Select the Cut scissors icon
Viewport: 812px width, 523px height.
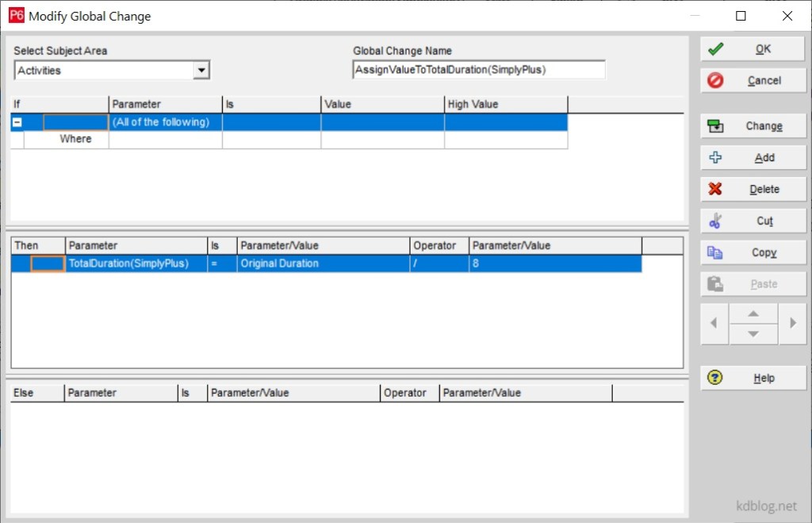[716, 221]
